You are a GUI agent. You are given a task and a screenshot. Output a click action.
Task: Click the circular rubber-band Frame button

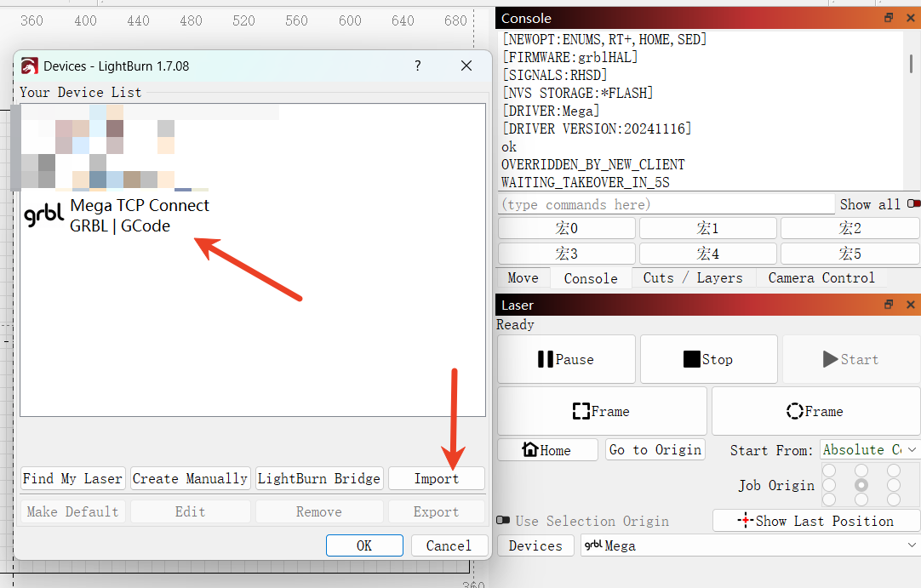[x=815, y=411]
